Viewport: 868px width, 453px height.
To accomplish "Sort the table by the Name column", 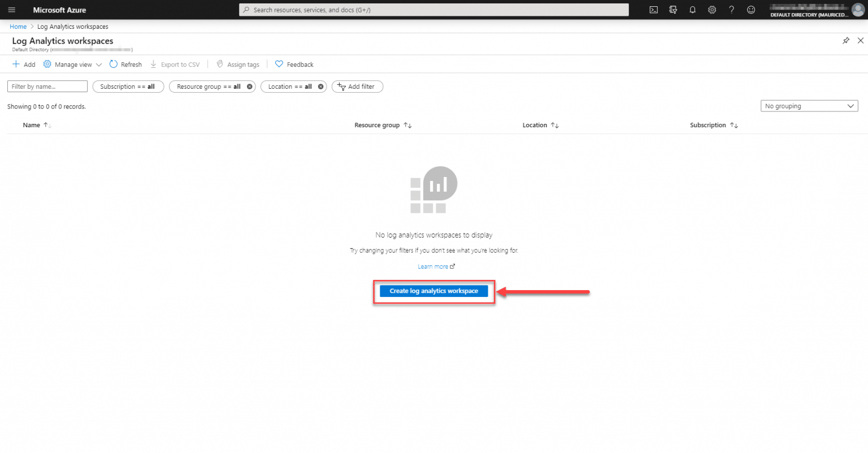I will (x=36, y=125).
